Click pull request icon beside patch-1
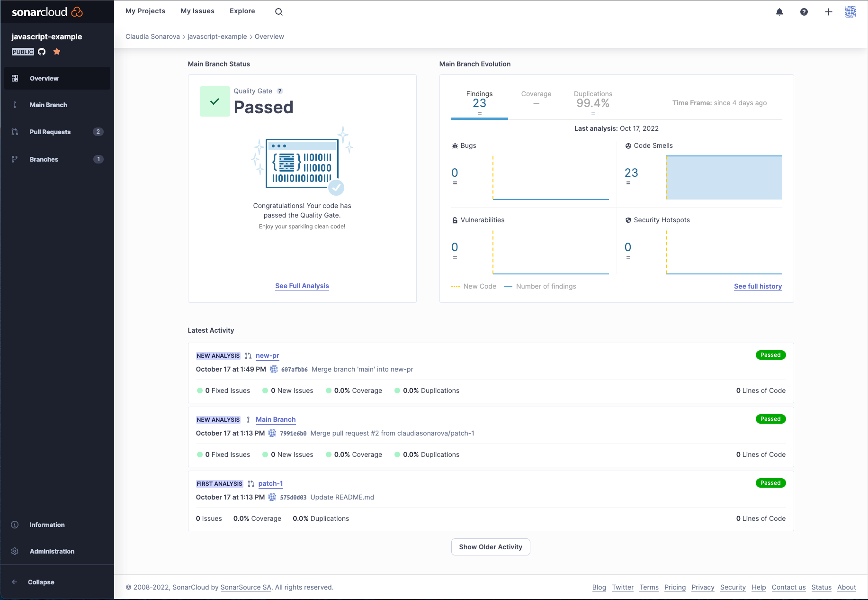The width and height of the screenshot is (868, 600). coord(251,484)
